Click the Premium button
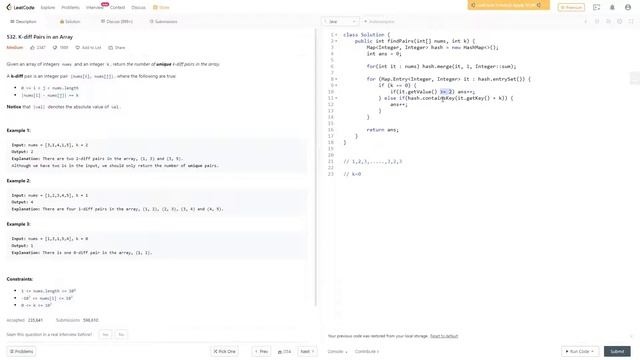Screen dimensions: 640x360 pos(571,7)
